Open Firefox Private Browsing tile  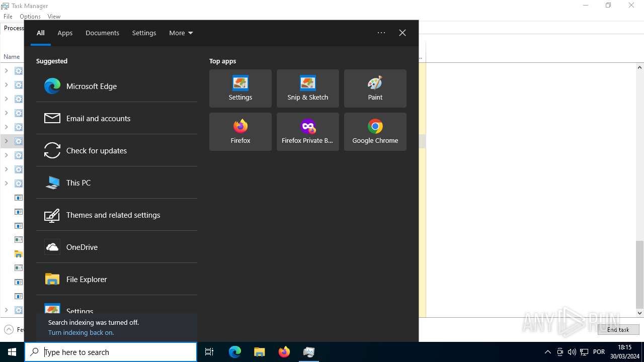[x=308, y=132]
